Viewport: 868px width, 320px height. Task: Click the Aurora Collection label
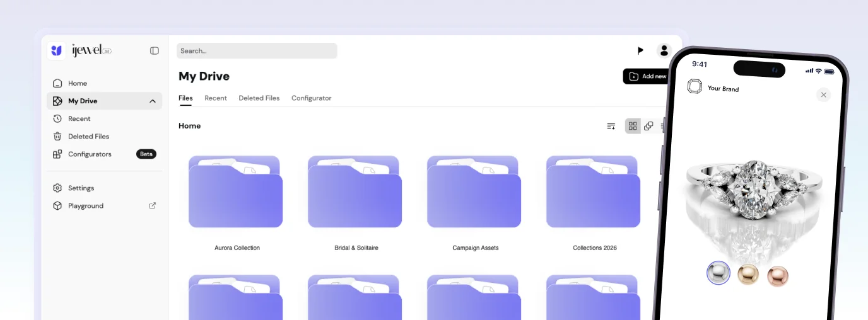(x=237, y=248)
